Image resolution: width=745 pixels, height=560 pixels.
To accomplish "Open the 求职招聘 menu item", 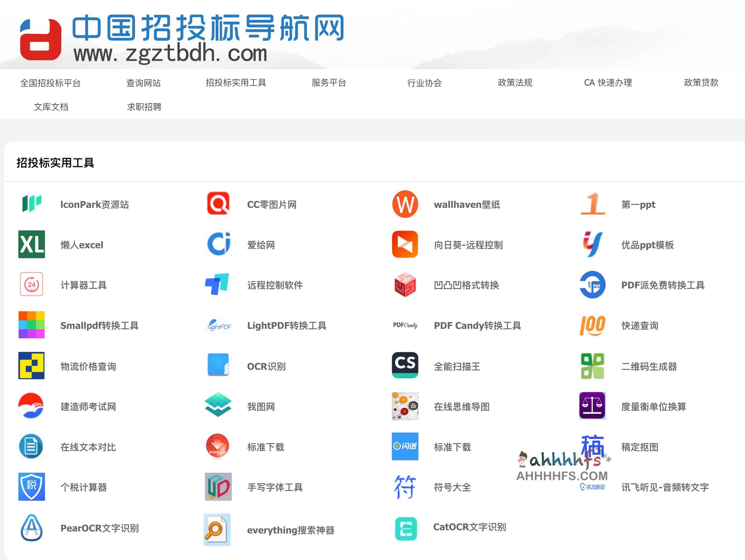I will (x=144, y=107).
